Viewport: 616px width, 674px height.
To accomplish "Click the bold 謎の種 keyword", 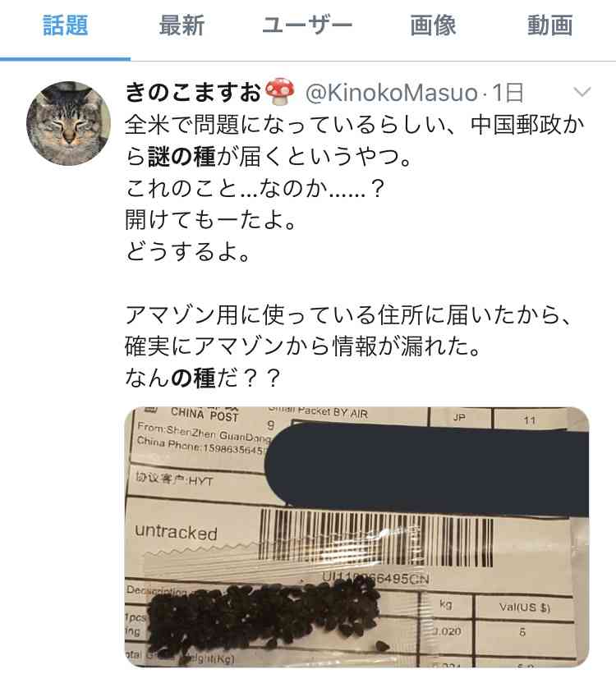I will [x=182, y=156].
